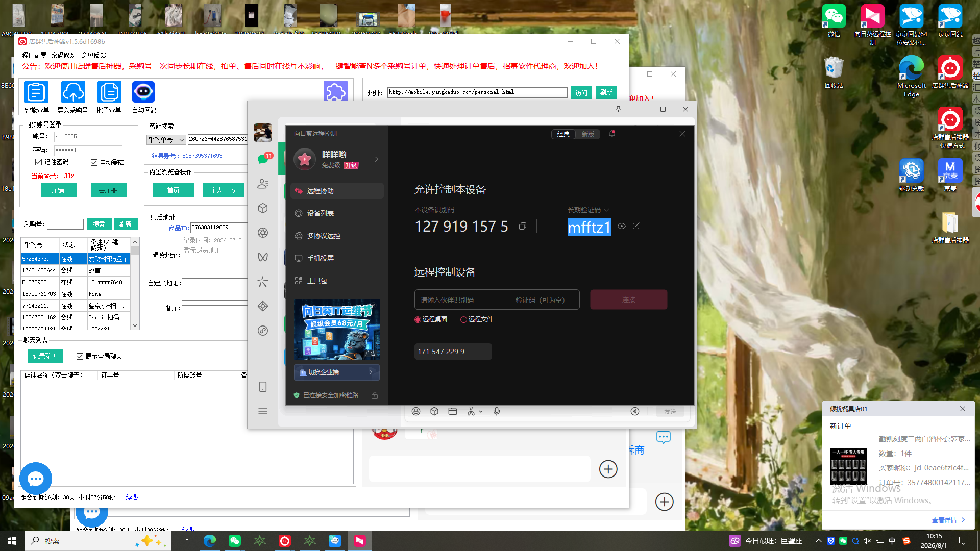Screen dimensions: 980x551
Task: Select 手机投屏 in Sunflower sidebar
Action: (337, 258)
